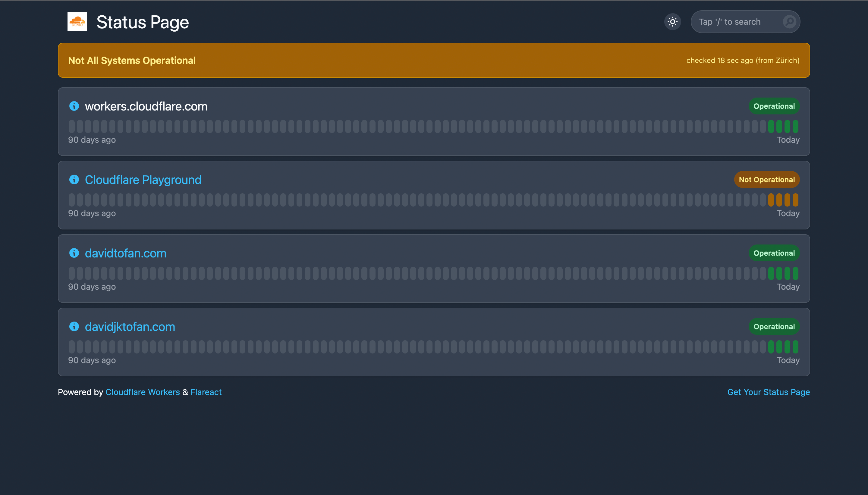868x495 pixels.
Task: Open the Cloudflare Workers footer link
Action: (x=142, y=392)
